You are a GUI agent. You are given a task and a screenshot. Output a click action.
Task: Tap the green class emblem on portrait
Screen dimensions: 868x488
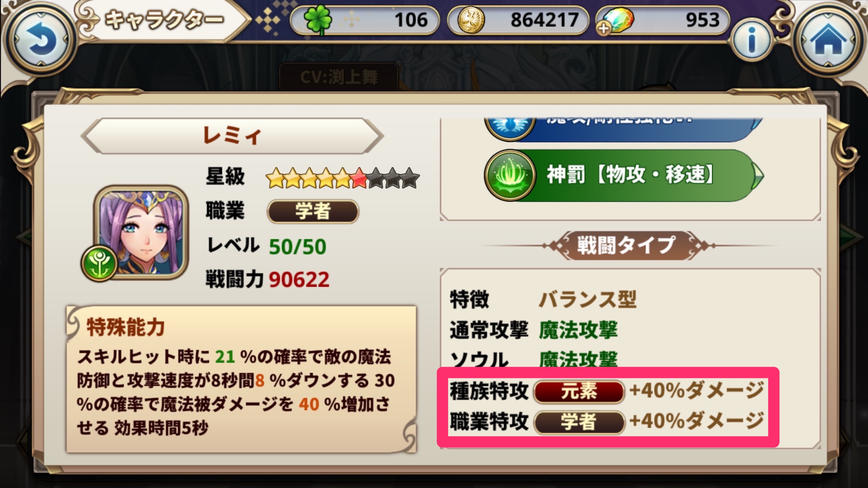click(x=99, y=263)
